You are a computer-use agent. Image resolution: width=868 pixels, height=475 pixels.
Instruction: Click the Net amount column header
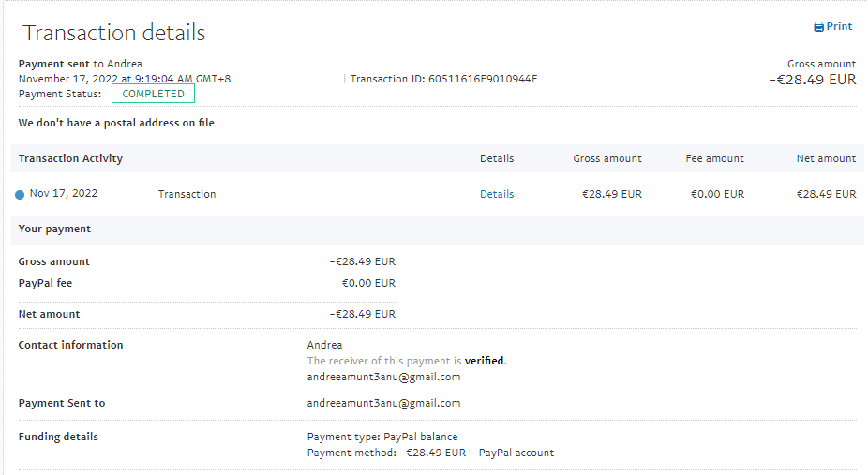pos(826,159)
